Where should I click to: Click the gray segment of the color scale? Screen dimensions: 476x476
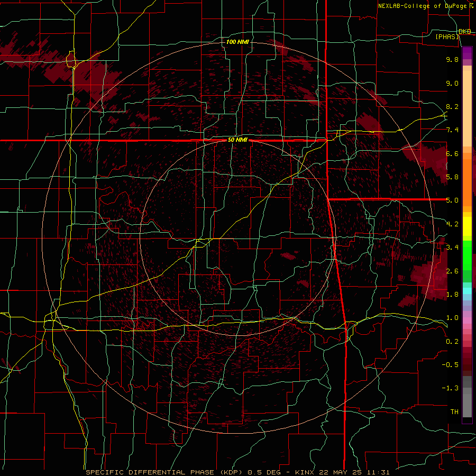point(467,398)
